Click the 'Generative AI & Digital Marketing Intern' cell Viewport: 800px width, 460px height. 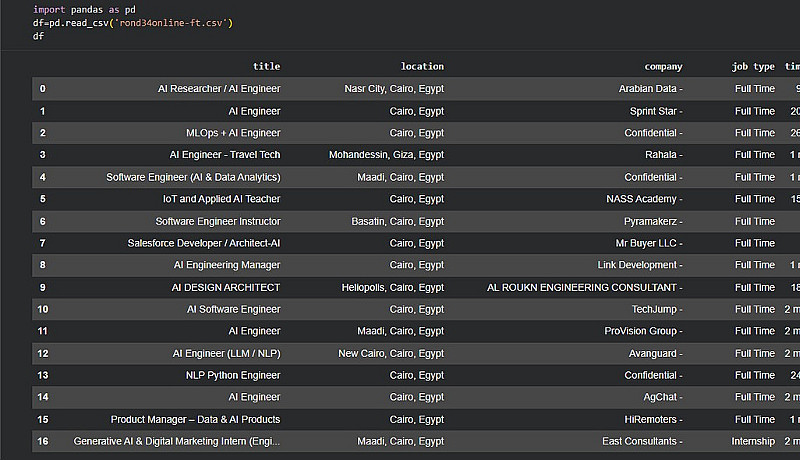[177, 441]
